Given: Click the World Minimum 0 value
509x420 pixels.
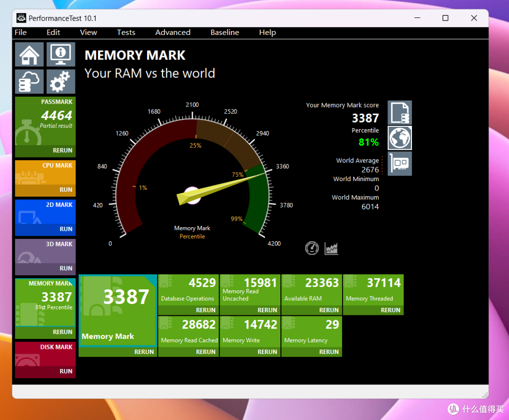Looking at the screenshot, I should pyautogui.click(x=377, y=188).
